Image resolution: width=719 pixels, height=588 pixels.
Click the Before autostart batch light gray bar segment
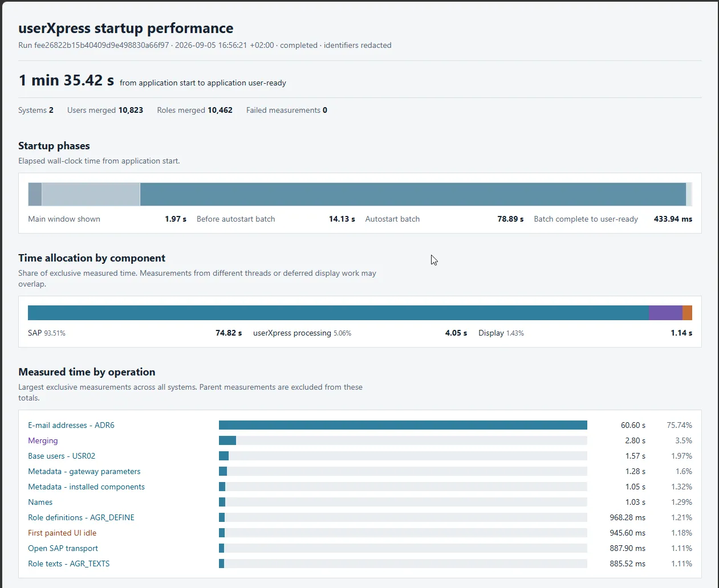(91, 194)
